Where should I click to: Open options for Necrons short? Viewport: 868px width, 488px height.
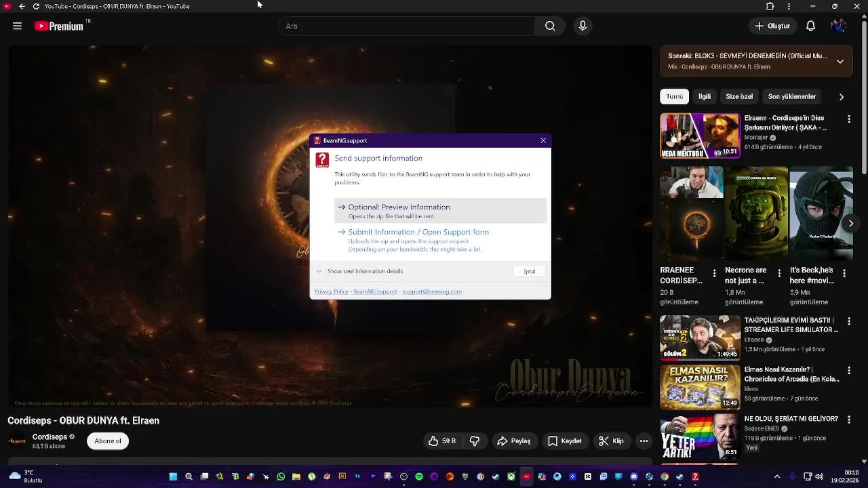pyautogui.click(x=779, y=273)
